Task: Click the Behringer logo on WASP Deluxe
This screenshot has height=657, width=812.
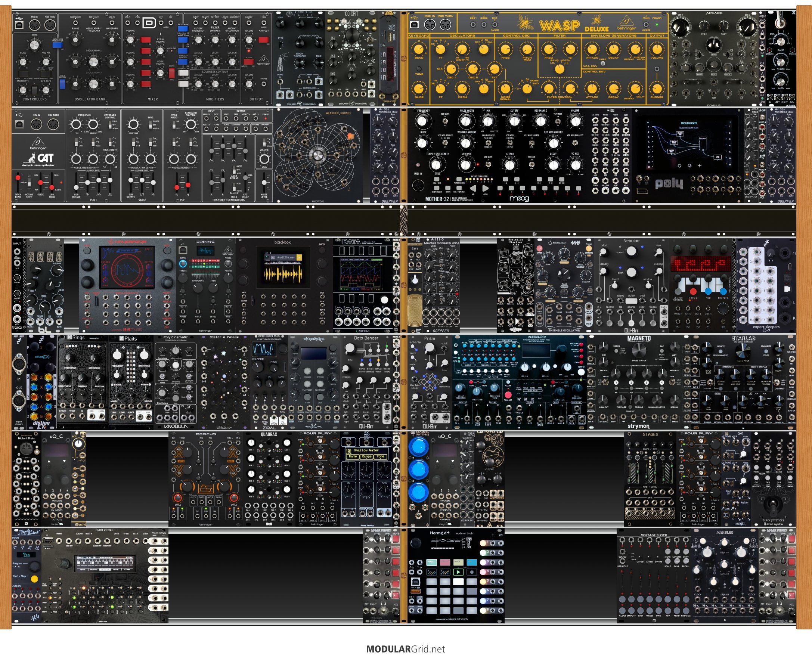Action: coord(627,23)
